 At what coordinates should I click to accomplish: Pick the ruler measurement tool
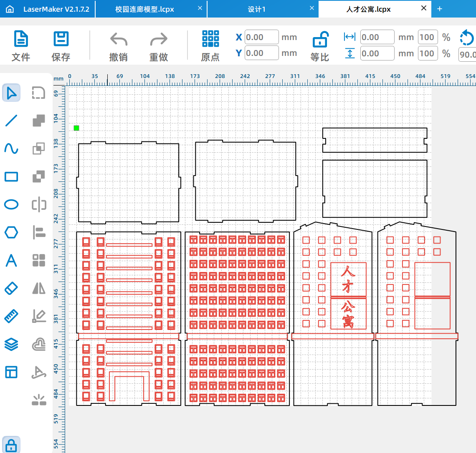coord(12,316)
